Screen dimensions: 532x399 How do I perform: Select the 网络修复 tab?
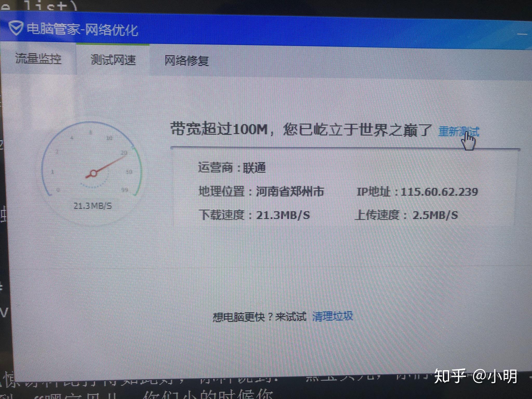tap(187, 61)
